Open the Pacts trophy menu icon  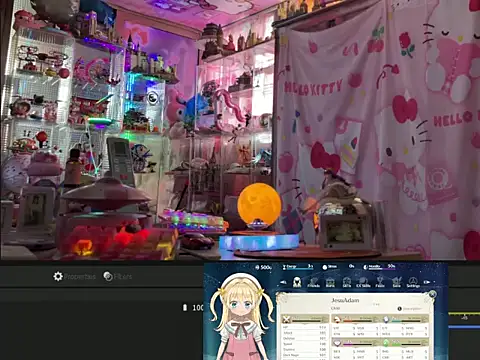(x=380, y=282)
